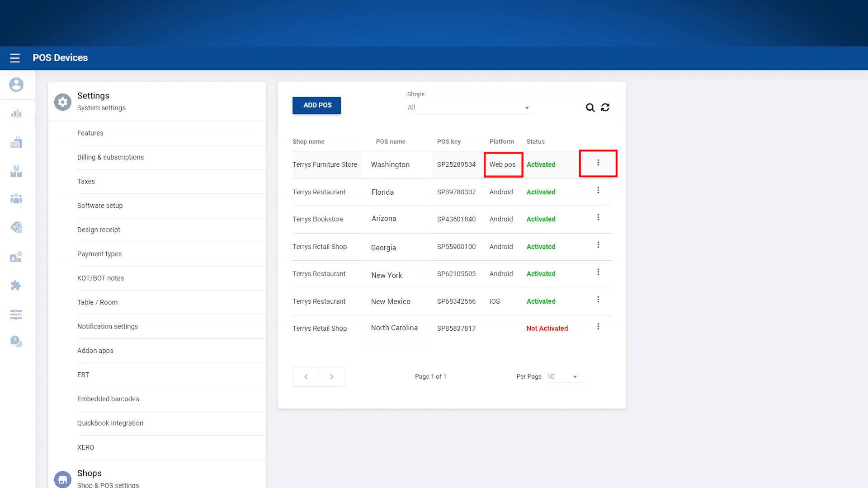Click the user profile avatar icon

(16, 84)
